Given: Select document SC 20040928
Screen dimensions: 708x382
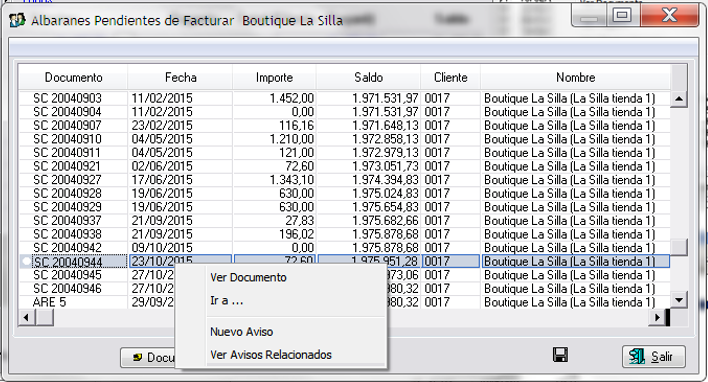Looking at the screenshot, I should 67,193.
